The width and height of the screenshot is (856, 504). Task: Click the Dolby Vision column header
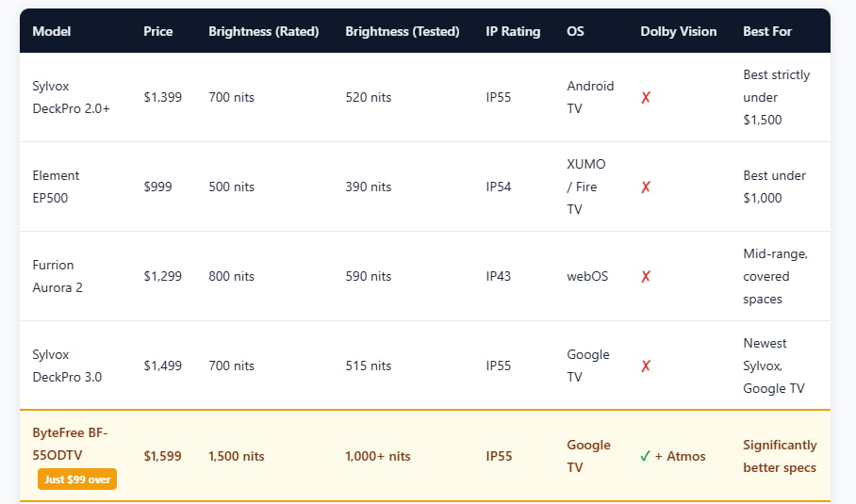[x=679, y=31]
